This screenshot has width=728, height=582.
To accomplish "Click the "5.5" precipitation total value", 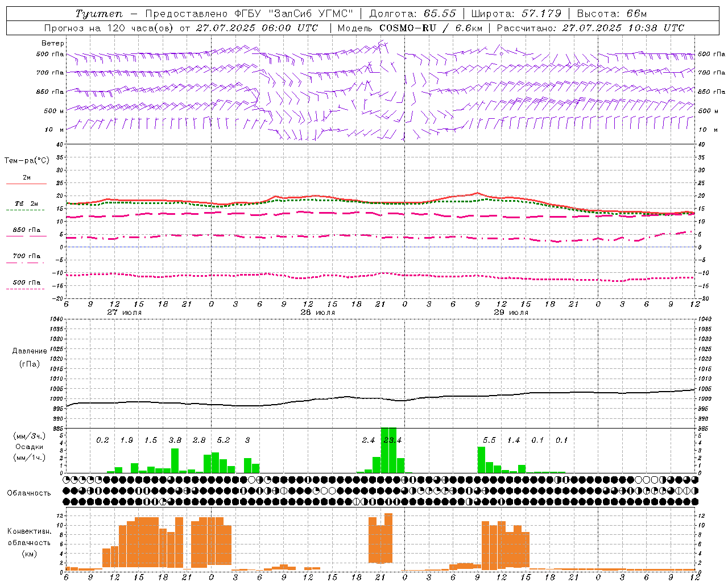I will (x=489, y=440).
